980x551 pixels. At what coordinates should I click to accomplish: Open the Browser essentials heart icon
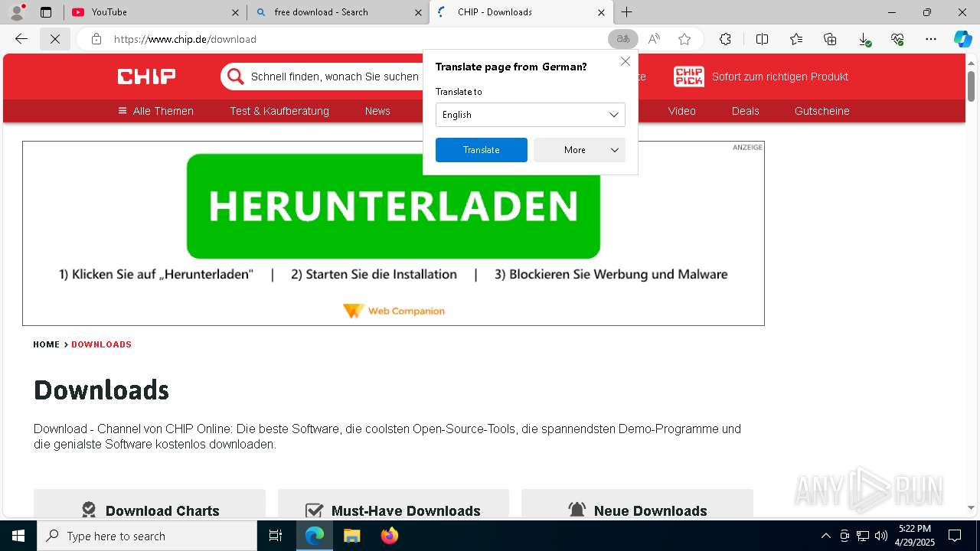(897, 39)
